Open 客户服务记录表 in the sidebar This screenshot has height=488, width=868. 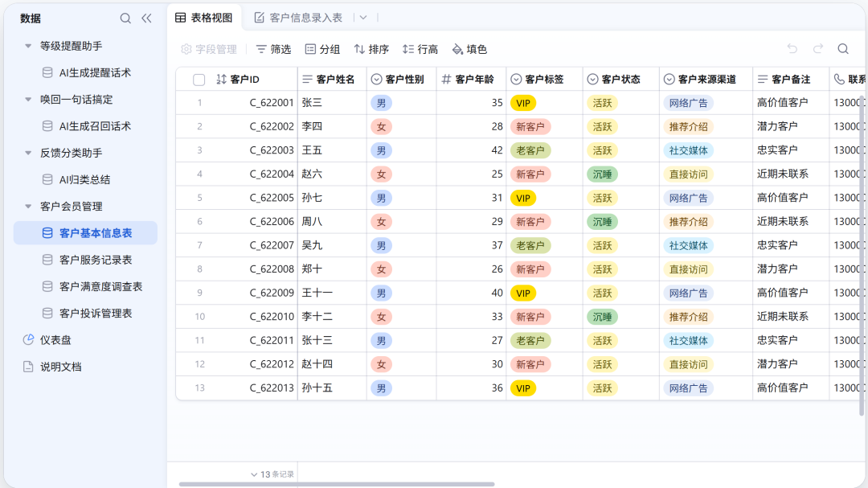[85, 260]
